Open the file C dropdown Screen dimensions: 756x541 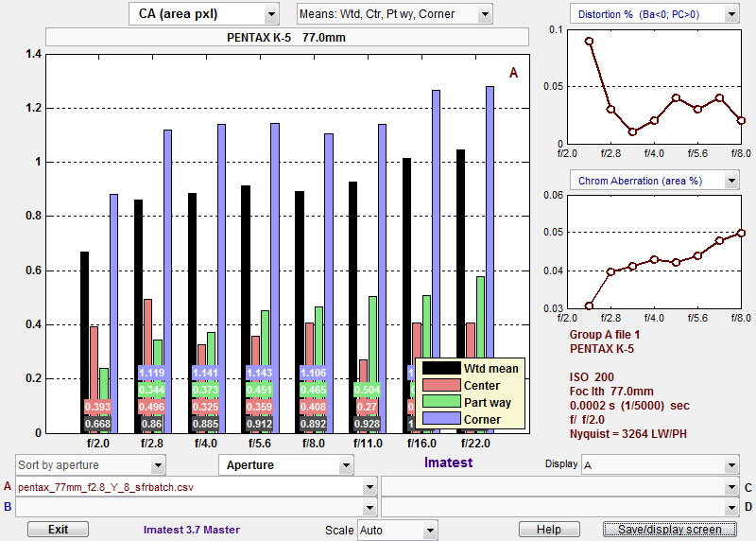click(560, 487)
